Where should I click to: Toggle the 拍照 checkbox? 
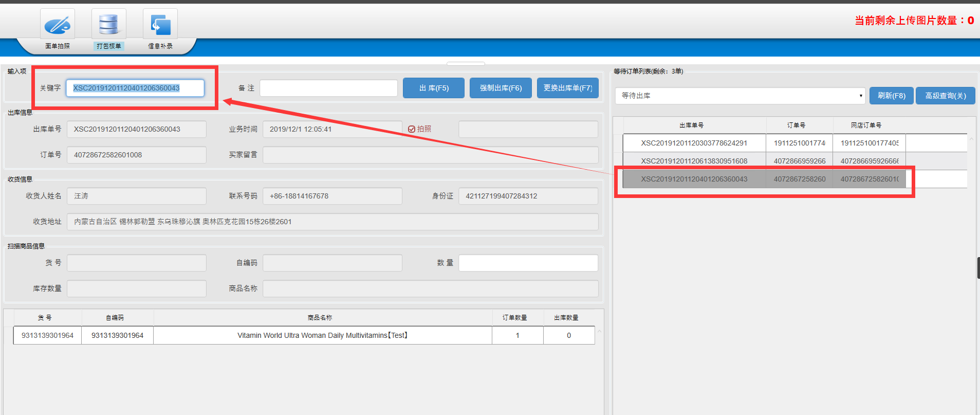[412, 129]
